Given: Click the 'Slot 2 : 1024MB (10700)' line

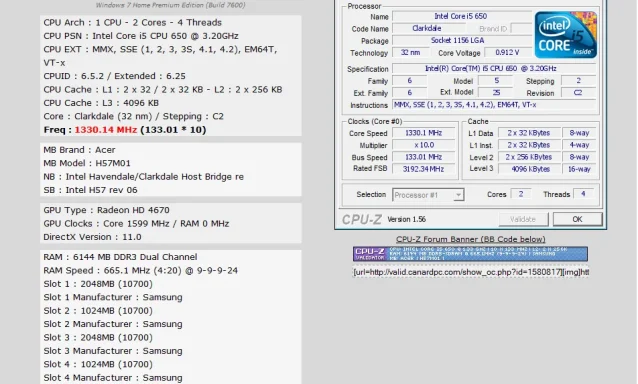Looking at the screenshot, I should [98, 311].
